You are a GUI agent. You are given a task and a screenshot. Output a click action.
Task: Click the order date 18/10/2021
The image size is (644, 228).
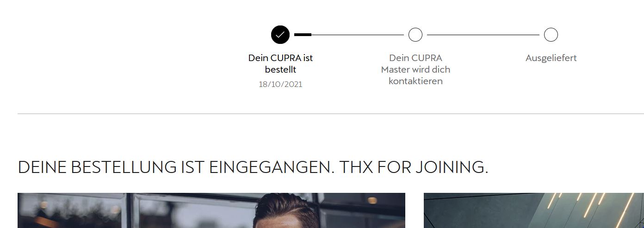(280, 85)
